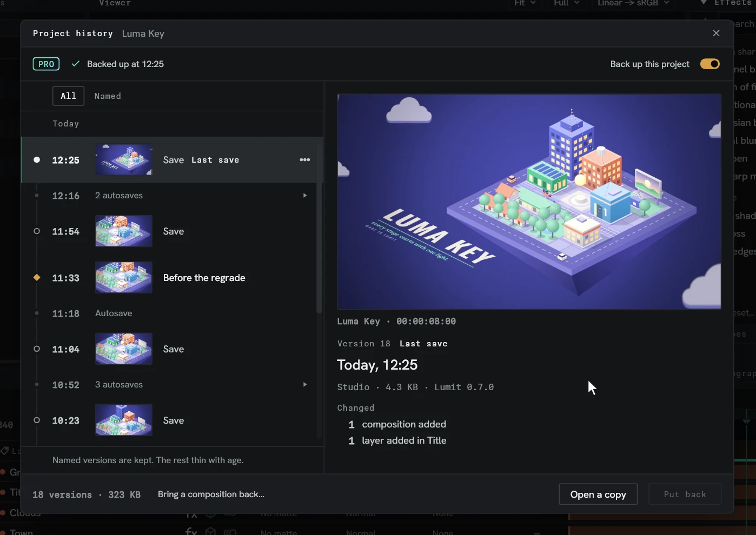Click the filled dot marker at 12:25
This screenshot has height=535, width=756.
pos(37,159)
